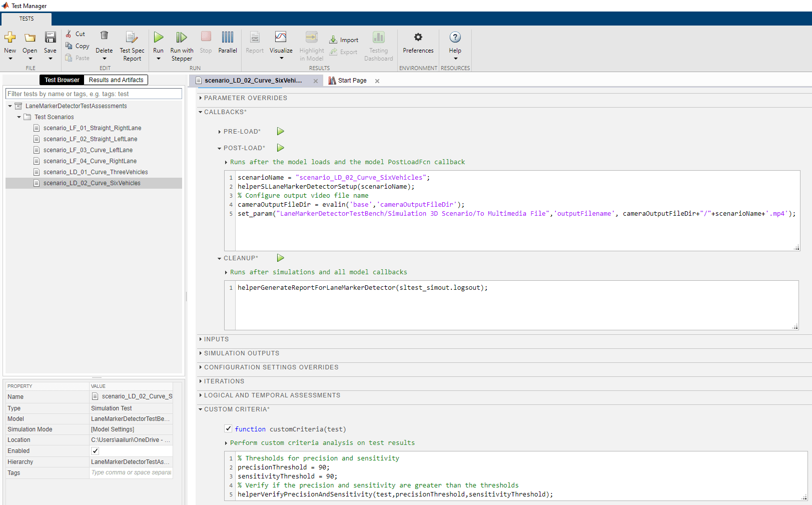The image size is (812, 505).
Task: Click the Cut button
Action: [x=76, y=34]
